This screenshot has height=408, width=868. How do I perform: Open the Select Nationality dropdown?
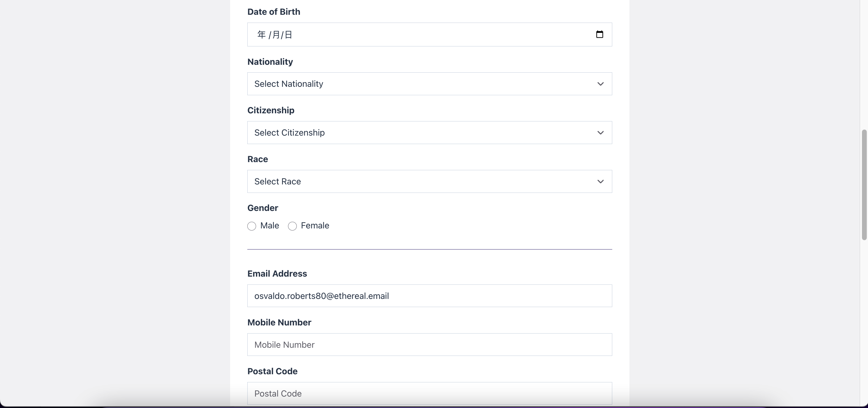(x=429, y=84)
